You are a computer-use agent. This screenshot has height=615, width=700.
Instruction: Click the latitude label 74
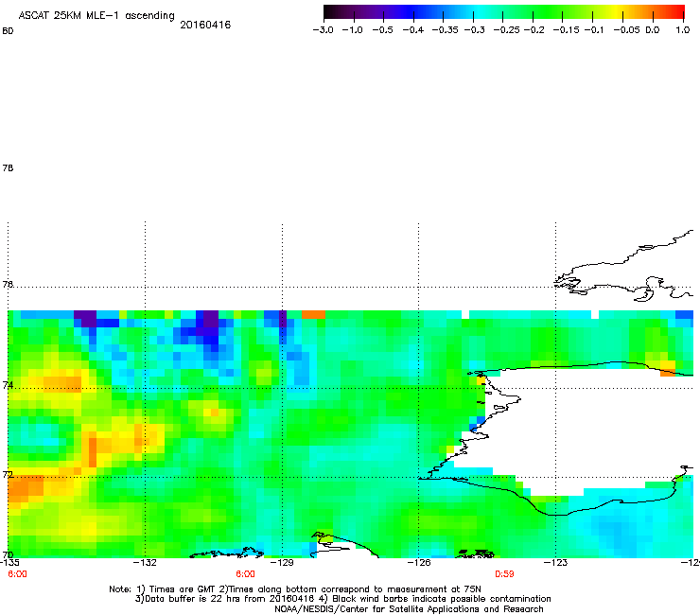pyautogui.click(x=8, y=385)
